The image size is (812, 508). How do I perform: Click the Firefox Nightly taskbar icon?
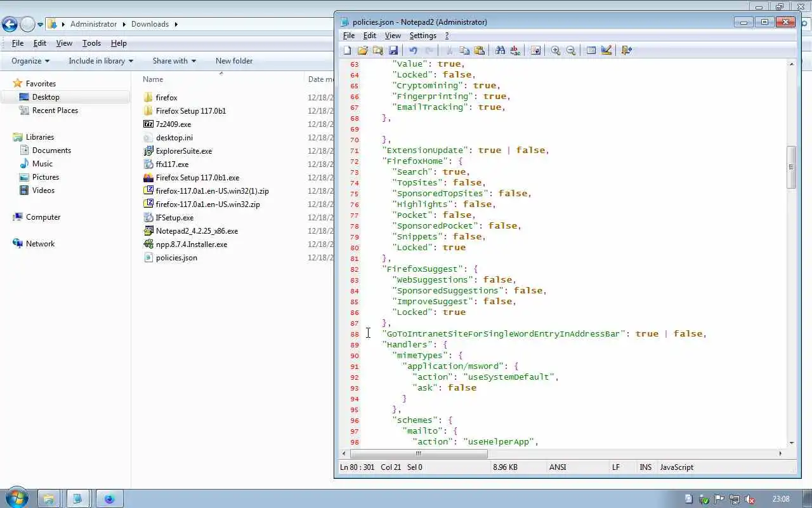click(x=109, y=499)
